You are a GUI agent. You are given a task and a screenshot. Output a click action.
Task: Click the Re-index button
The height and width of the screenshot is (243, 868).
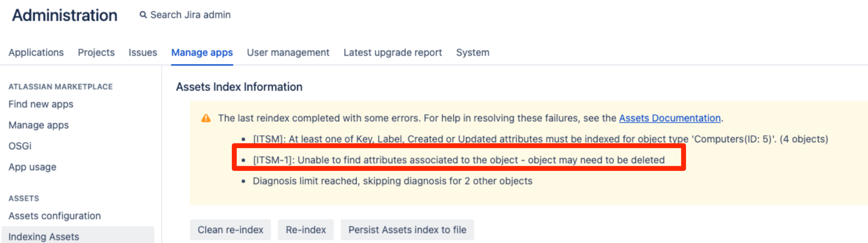pos(306,230)
